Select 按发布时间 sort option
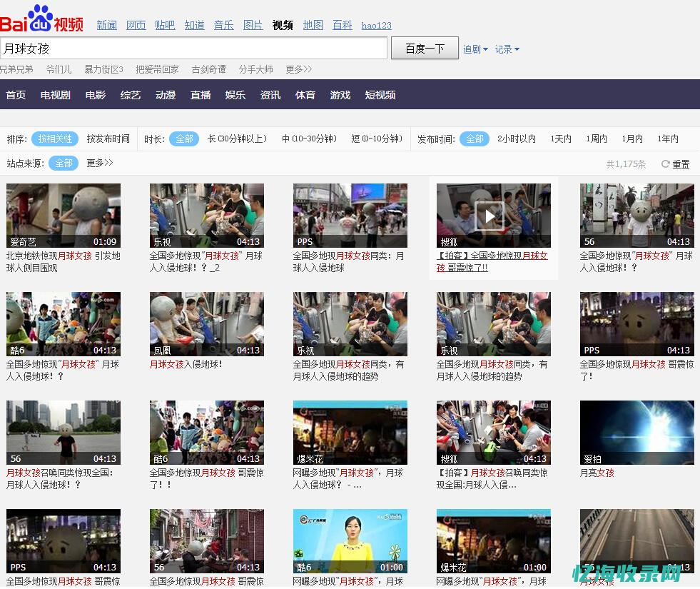The height and width of the screenshot is (589, 700). [108, 139]
